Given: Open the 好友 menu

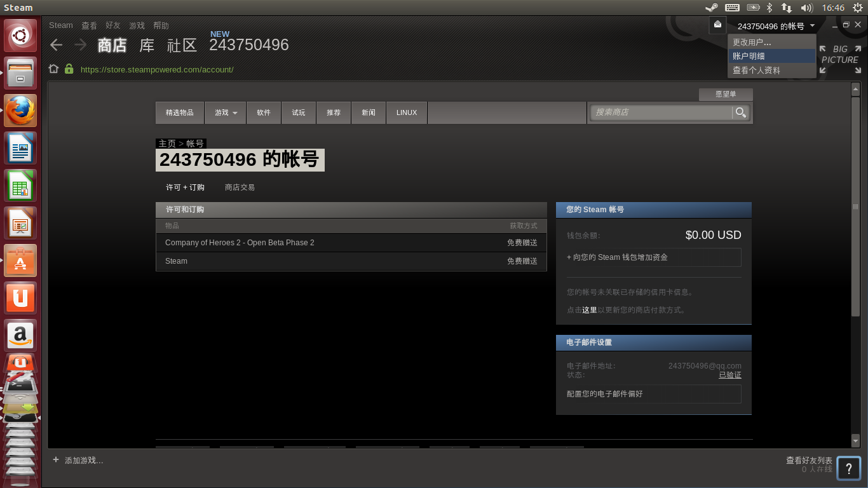Looking at the screenshot, I should click(113, 25).
